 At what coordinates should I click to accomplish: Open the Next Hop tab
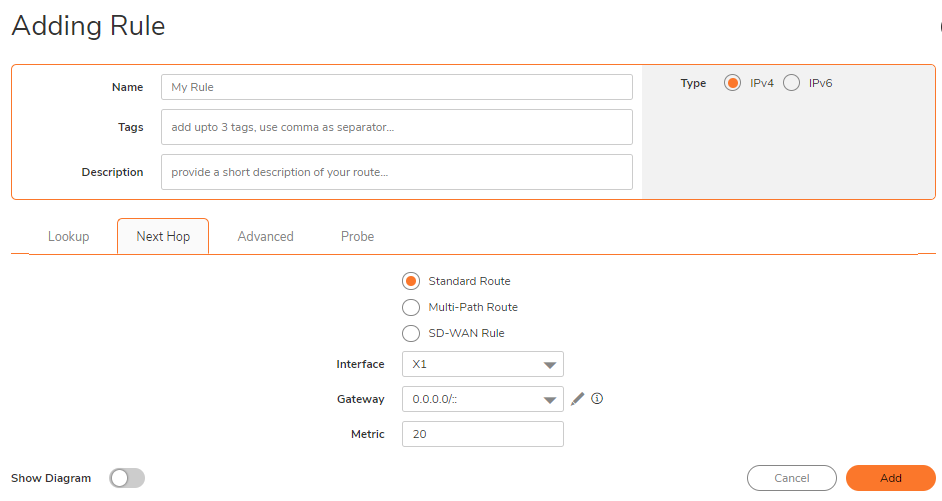[x=163, y=237]
